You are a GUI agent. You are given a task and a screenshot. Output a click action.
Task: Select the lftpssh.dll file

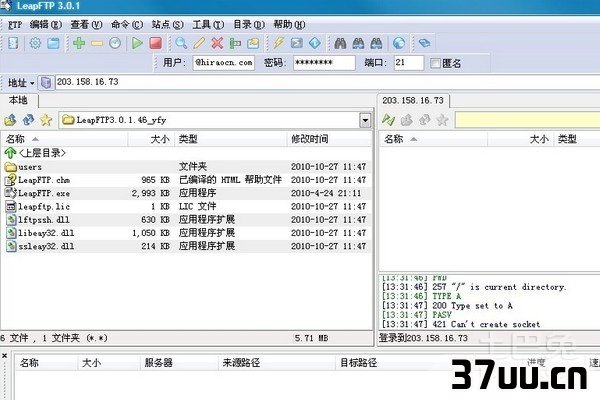click(x=186, y=220)
